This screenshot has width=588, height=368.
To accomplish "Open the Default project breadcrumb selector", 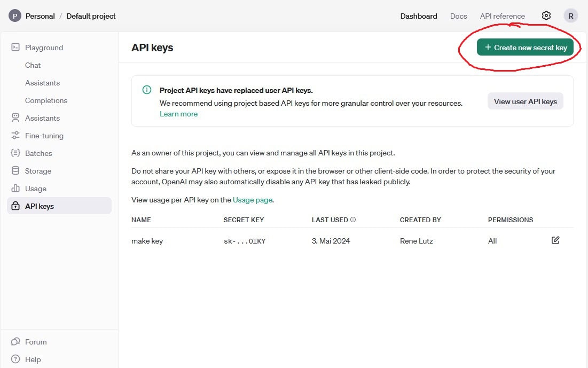I will [91, 16].
